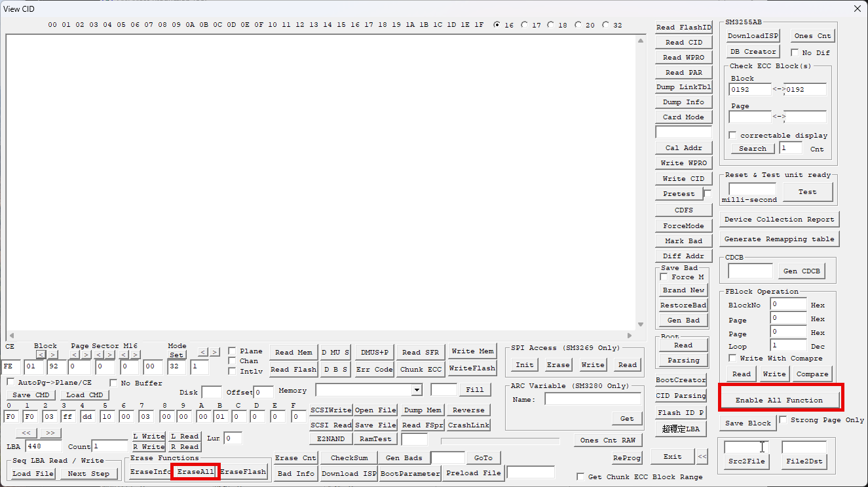
Task: Toggle the No Buffer checkbox
Action: click(113, 383)
